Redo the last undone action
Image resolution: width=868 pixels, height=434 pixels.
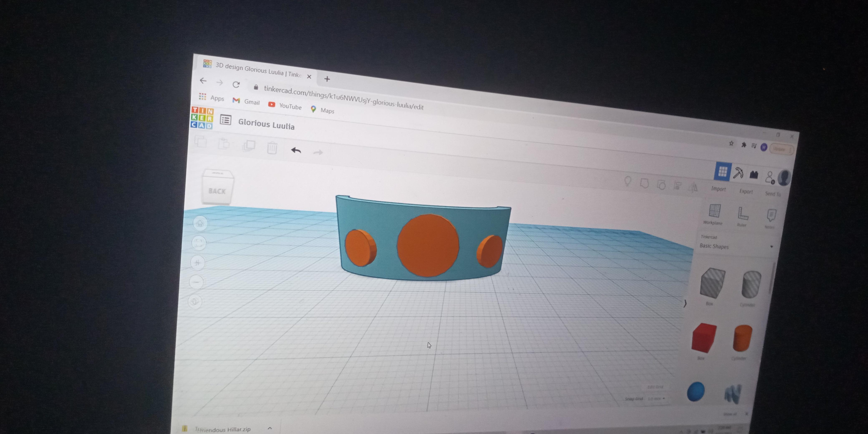pos(318,152)
